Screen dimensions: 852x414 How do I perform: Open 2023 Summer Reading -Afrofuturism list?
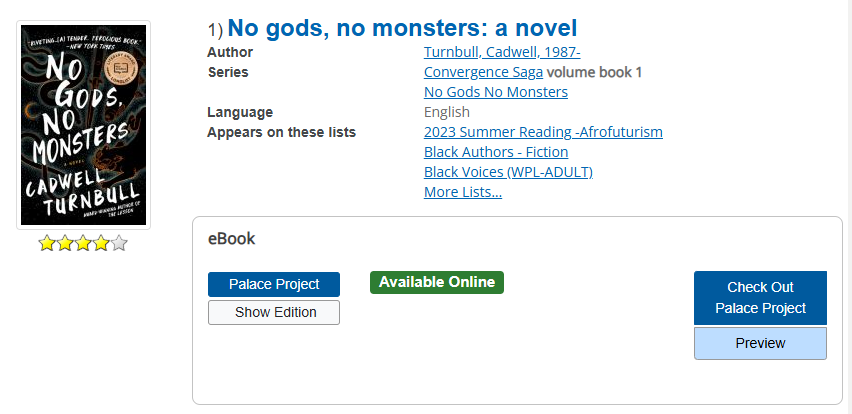(x=543, y=132)
